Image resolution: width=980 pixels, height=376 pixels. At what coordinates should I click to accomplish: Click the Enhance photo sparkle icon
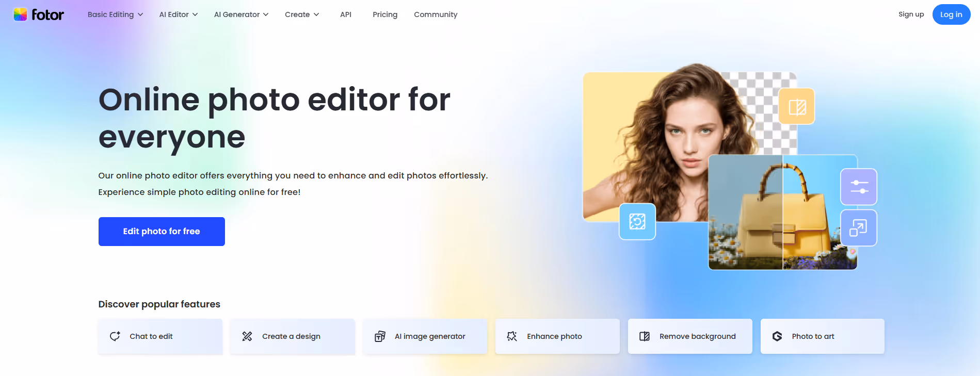pos(512,336)
